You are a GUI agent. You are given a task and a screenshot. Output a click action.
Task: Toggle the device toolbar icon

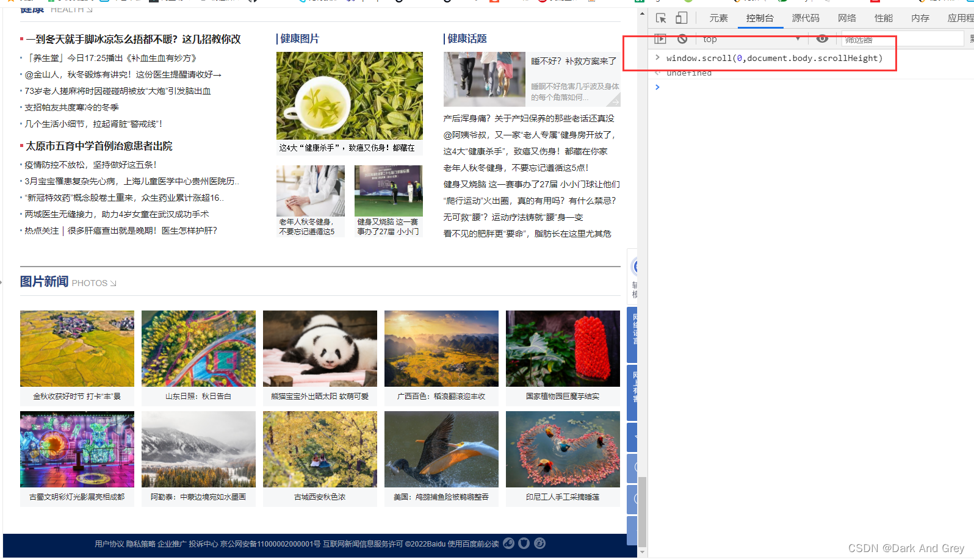click(x=682, y=18)
